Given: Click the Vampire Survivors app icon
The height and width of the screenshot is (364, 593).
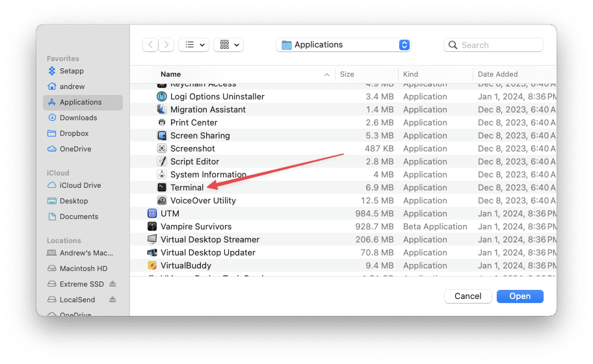Looking at the screenshot, I should pyautogui.click(x=152, y=226).
